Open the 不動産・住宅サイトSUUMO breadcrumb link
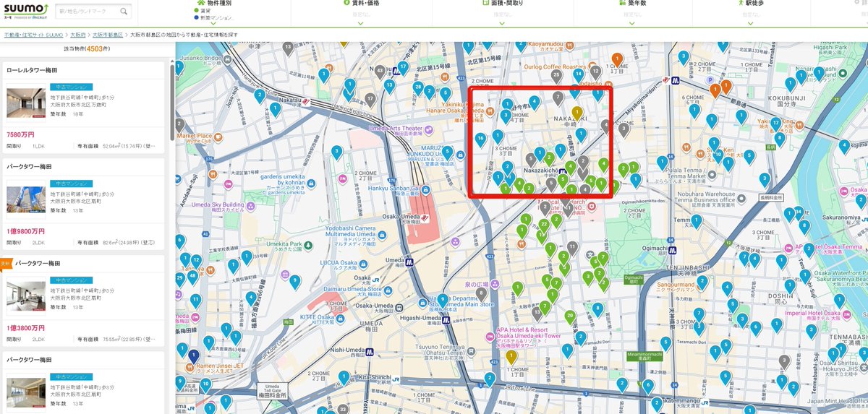 click(35, 34)
